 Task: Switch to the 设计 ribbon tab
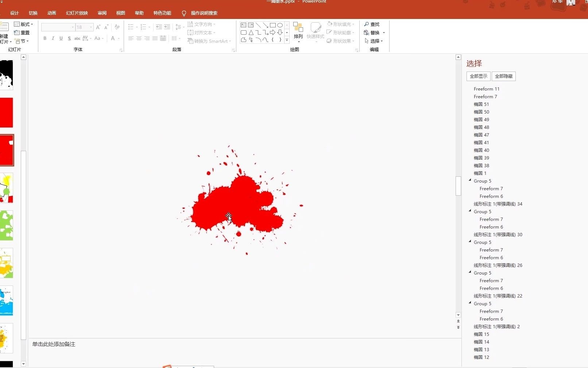[x=15, y=13]
